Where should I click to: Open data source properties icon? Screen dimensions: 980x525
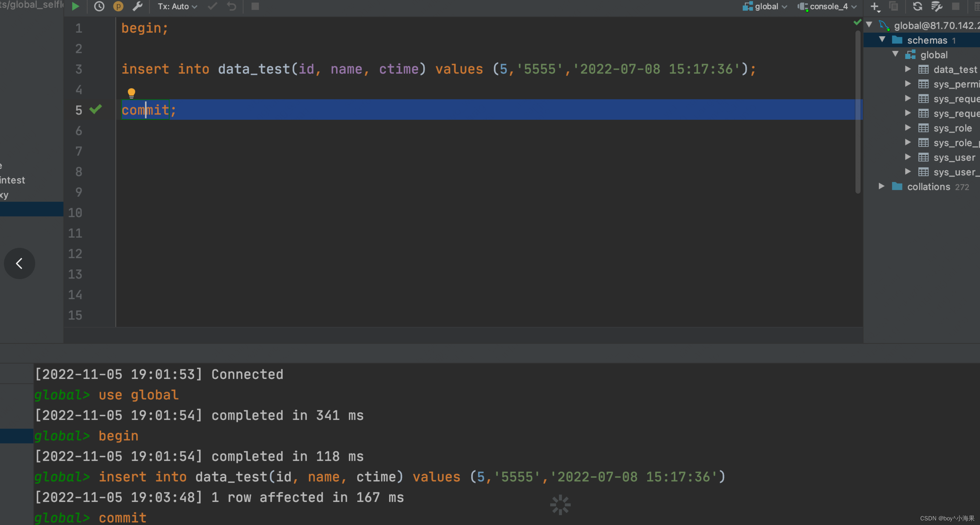coord(936,7)
